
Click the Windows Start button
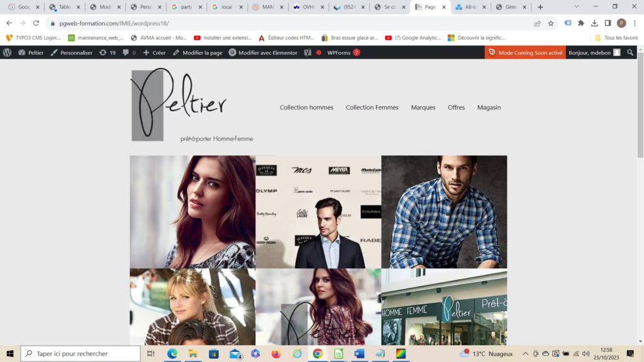10,353
